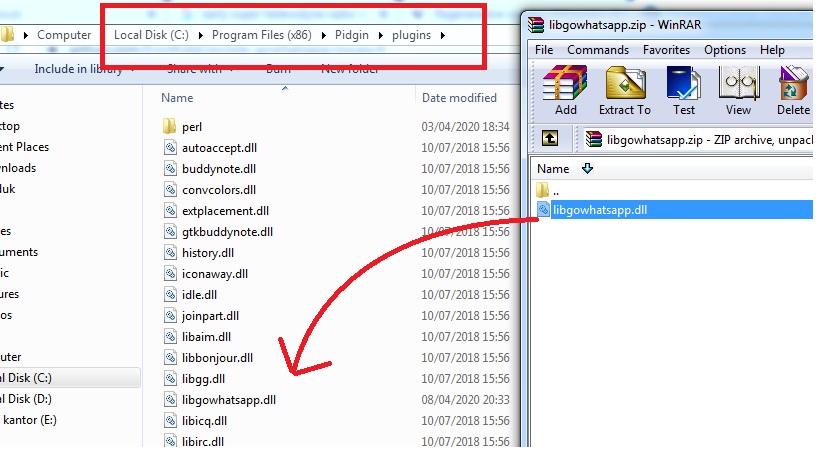824x456 pixels.
Task: Select gtkbuddynote.dll file in Explorer
Action: point(227,232)
